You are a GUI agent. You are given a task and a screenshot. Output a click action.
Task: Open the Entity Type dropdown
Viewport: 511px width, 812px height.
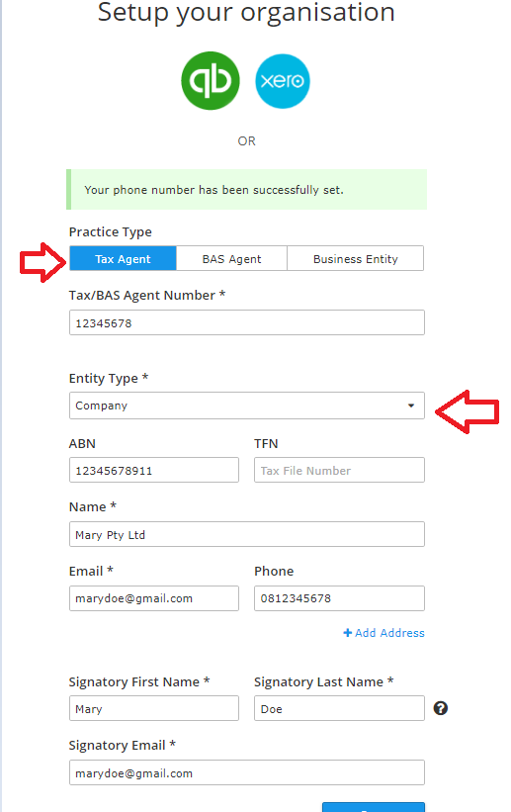click(247, 406)
